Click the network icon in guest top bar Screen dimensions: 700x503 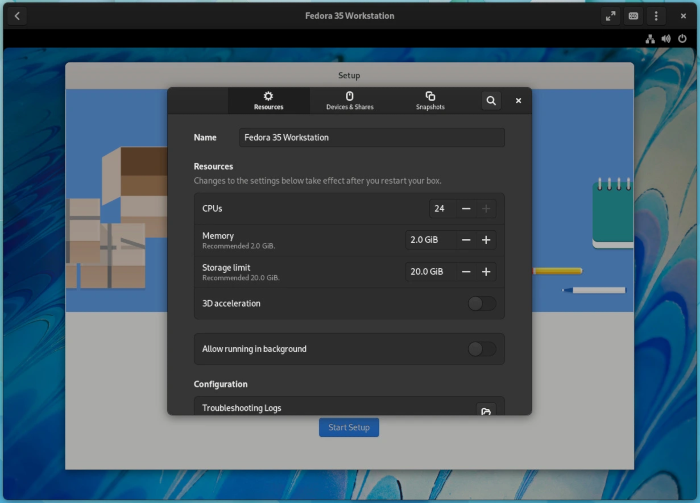[x=650, y=39]
